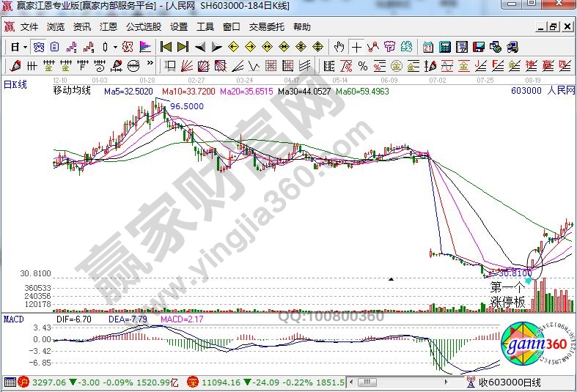
Task: Click the MACD indicator label
Action: 13,319
